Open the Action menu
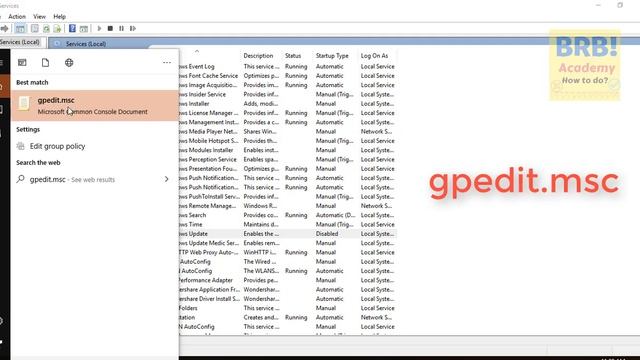 17,17
